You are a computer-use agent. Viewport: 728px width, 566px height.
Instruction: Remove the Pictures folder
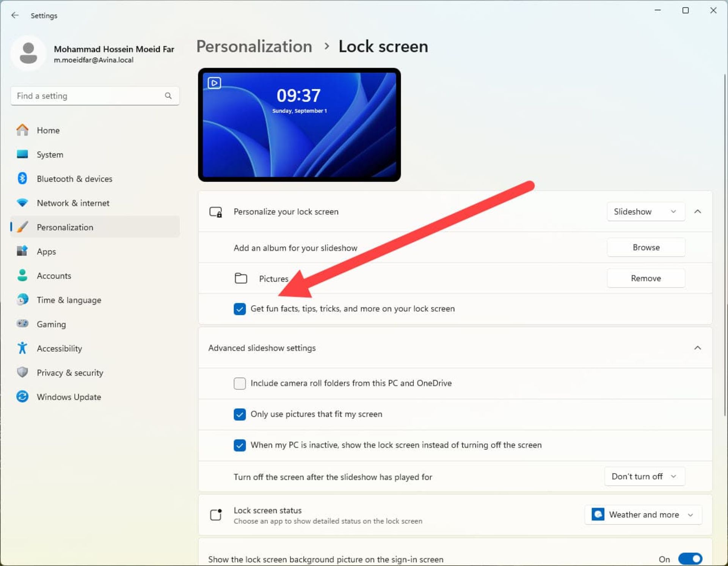[646, 278]
